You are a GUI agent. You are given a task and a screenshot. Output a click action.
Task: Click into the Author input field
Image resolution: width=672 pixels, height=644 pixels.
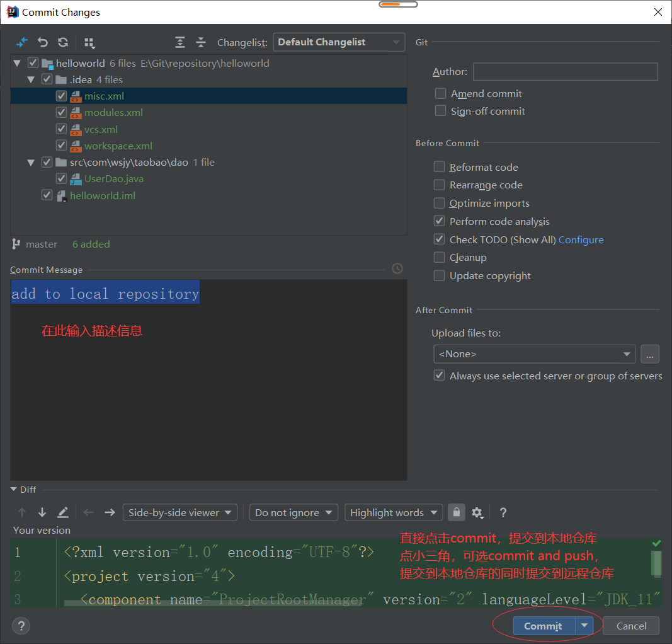[565, 71]
